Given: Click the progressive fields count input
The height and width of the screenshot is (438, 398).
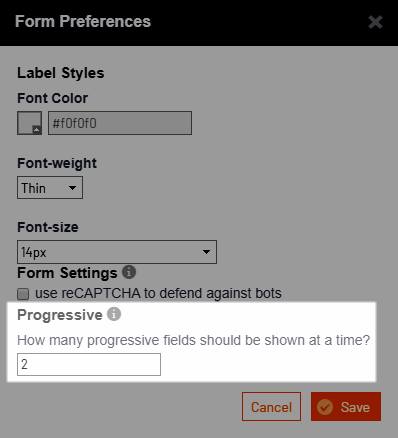Looking at the screenshot, I should tap(89, 364).
